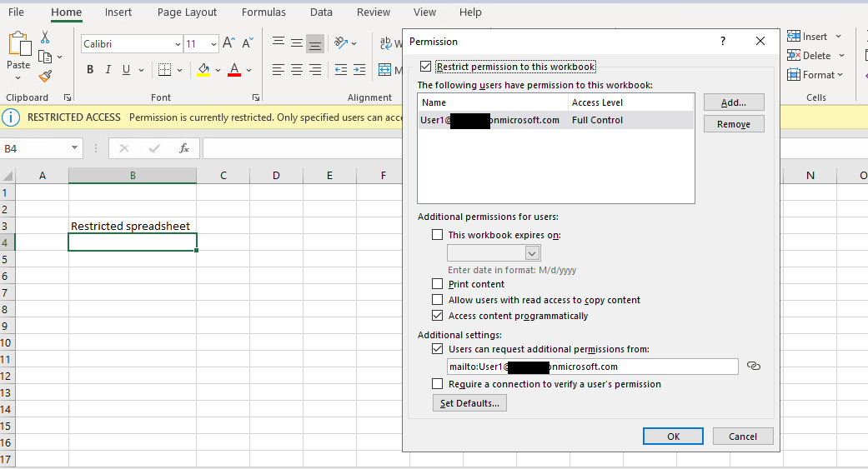Click the Format button in Cells group
The image size is (868, 469).
coord(815,75)
